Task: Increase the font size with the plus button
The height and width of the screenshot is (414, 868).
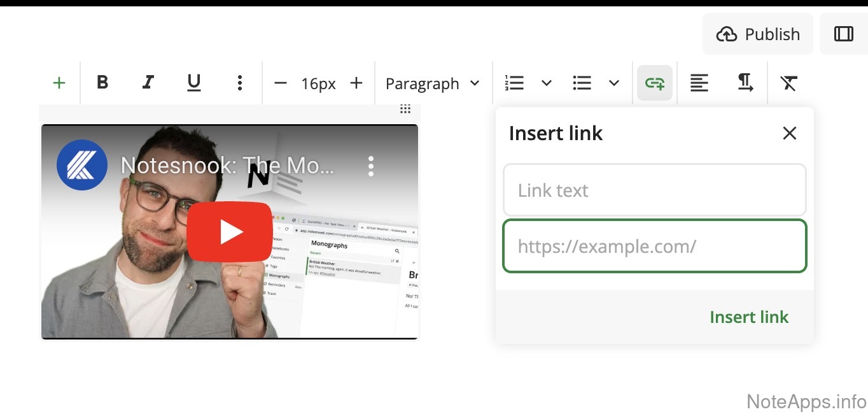Action: 356,83
